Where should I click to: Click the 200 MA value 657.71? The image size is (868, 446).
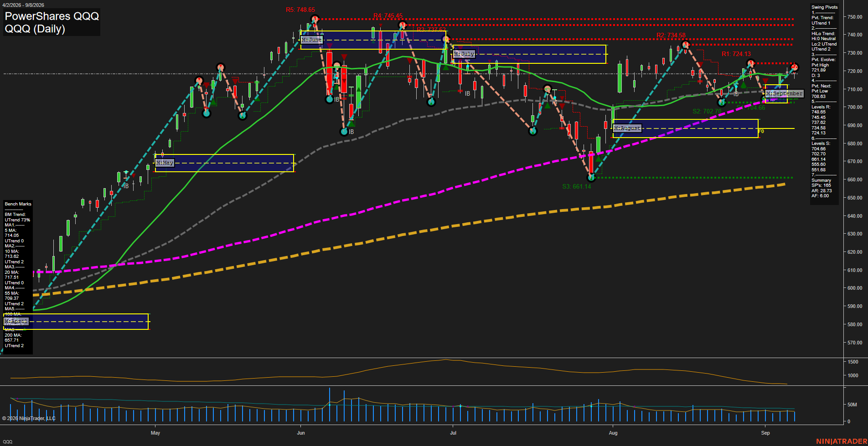[12, 340]
